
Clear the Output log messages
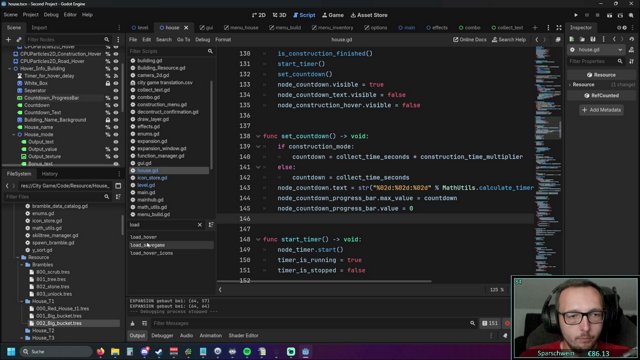point(133,323)
